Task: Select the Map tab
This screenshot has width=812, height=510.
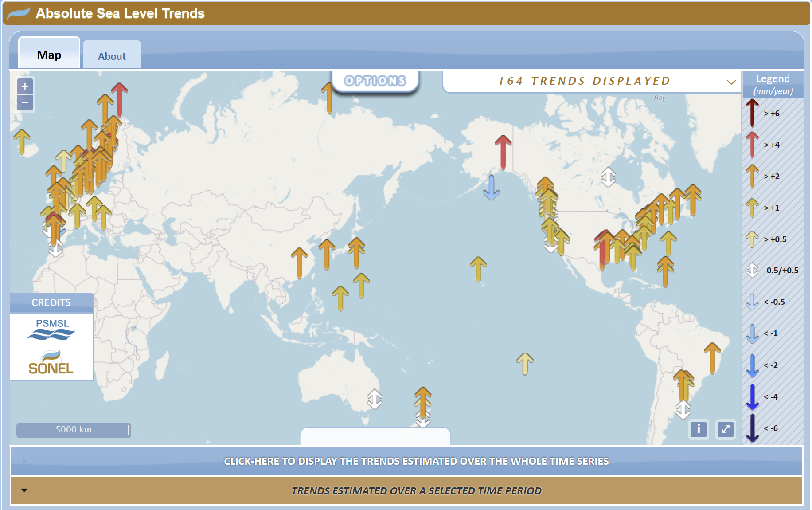Action: [49, 55]
